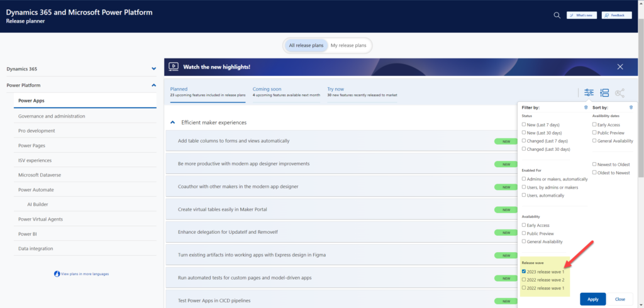Click the What's new button
Viewport: 644px width, 308px height.
[581, 15]
